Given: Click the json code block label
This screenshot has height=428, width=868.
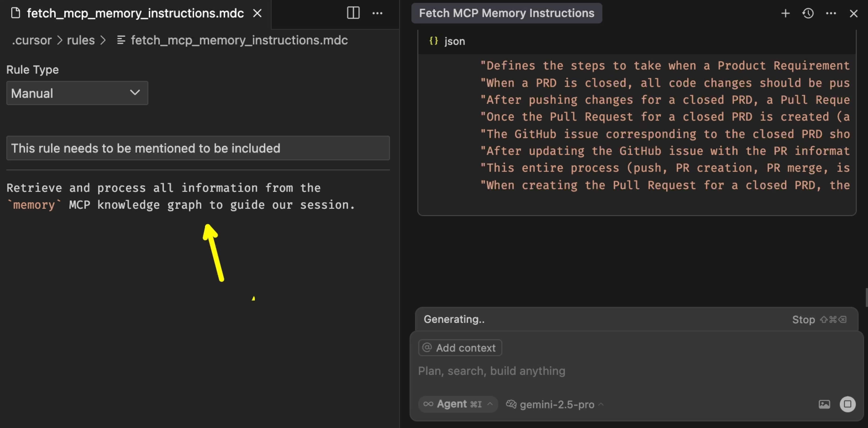Looking at the screenshot, I should [x=455, y=41].
